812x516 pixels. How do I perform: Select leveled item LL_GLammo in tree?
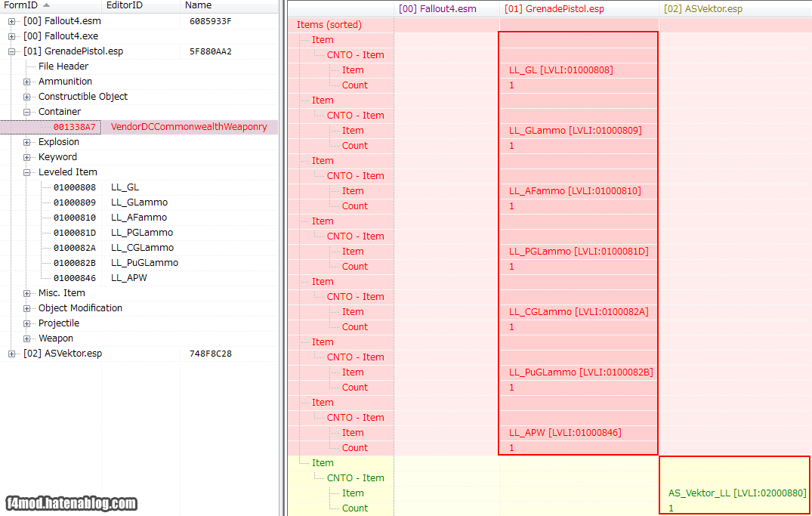point(139,202)
